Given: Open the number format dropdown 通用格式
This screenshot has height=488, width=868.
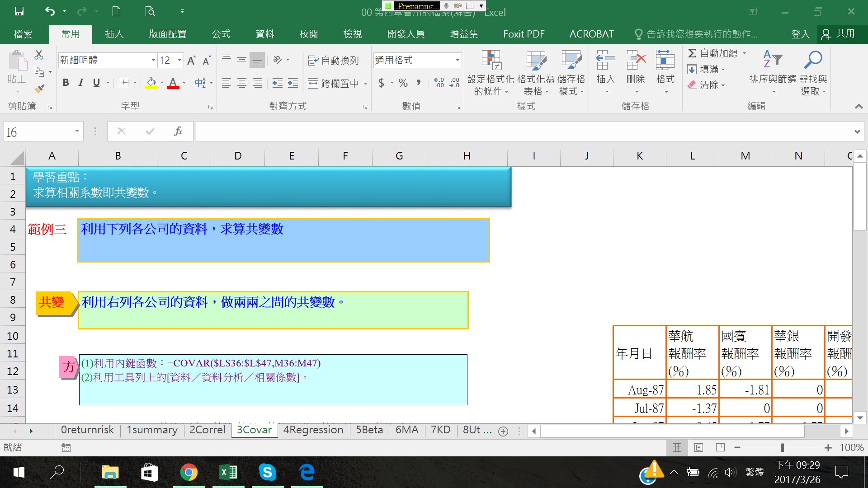Looking at the screenshot, I should click(x=458, y=60).
